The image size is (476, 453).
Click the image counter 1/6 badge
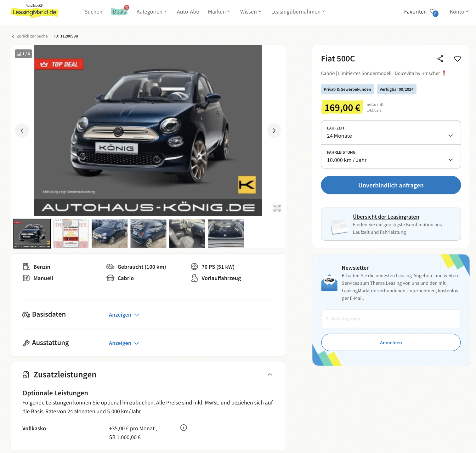pyautogui.click(x=24, y=54)
